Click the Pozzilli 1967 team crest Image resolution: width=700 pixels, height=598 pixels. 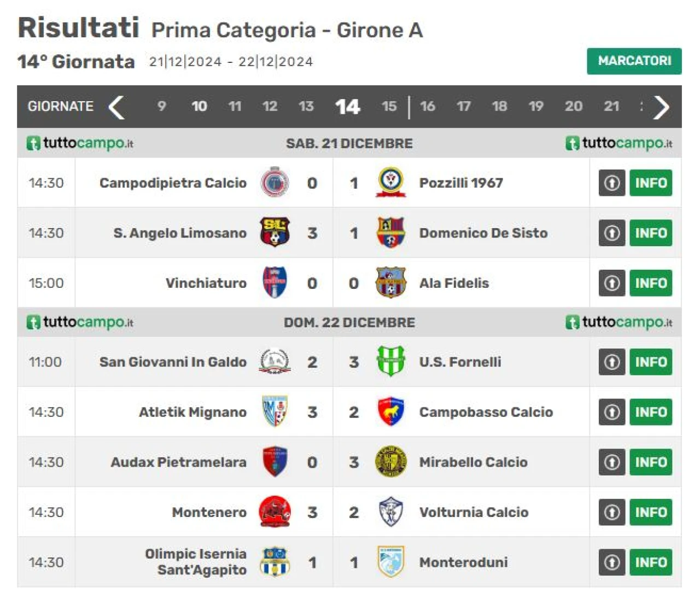pos(390,183)
